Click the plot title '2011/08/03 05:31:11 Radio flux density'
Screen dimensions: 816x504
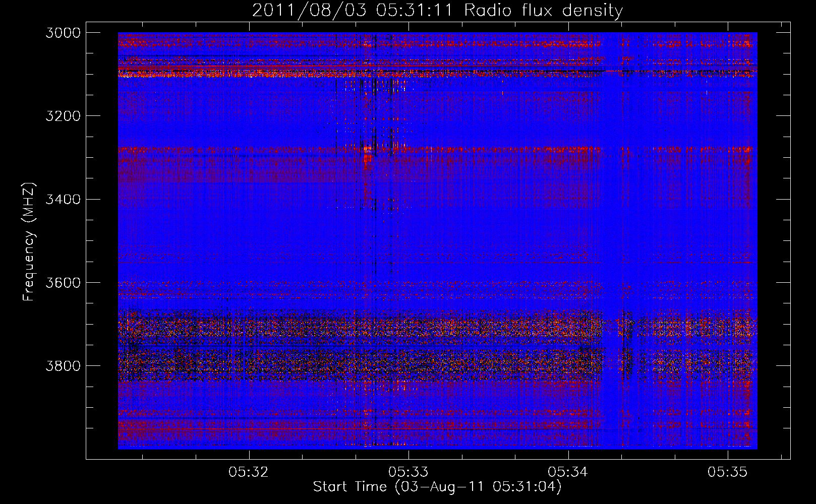click(x=437, y=10)
